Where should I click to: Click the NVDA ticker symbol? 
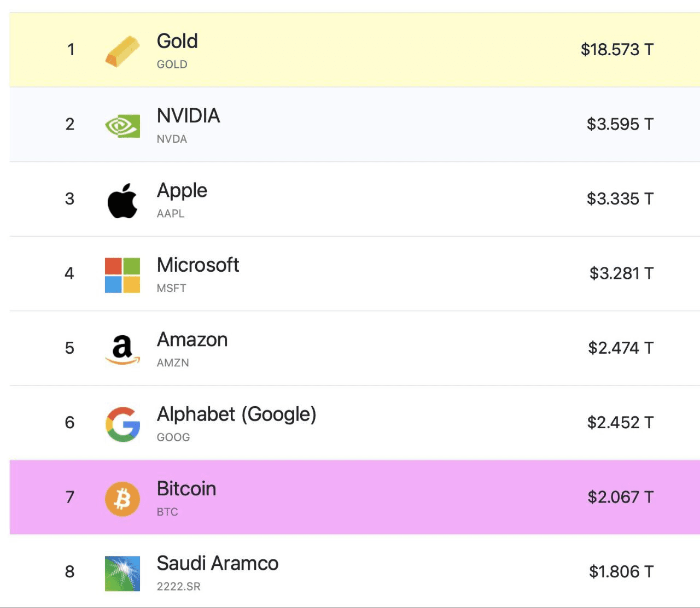pyautogui.click(x=172, y=139)
